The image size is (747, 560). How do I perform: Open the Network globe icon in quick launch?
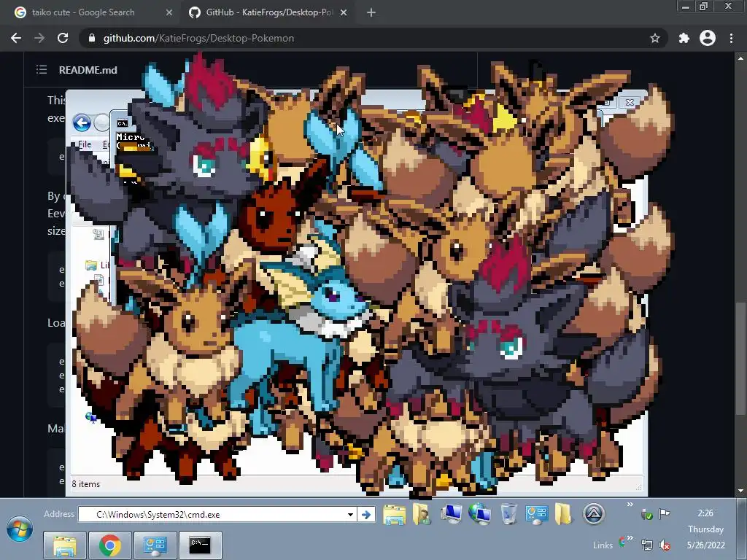[479, 514]
